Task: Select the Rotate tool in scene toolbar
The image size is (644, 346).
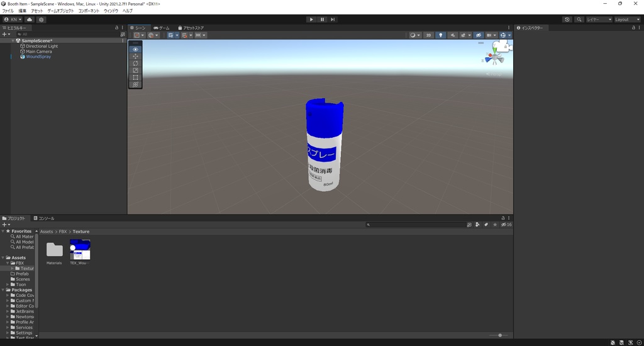Action: [135, 64]
